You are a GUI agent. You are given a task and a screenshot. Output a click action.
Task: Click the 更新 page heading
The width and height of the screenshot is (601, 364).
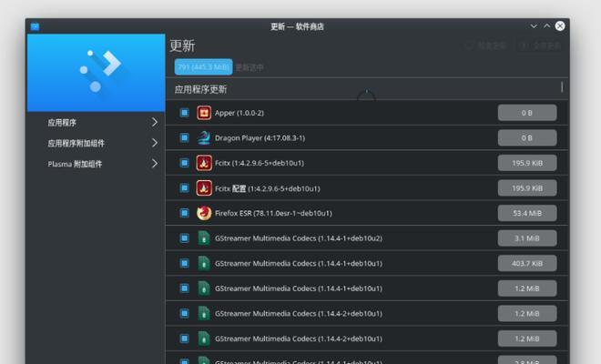(182, 46)
